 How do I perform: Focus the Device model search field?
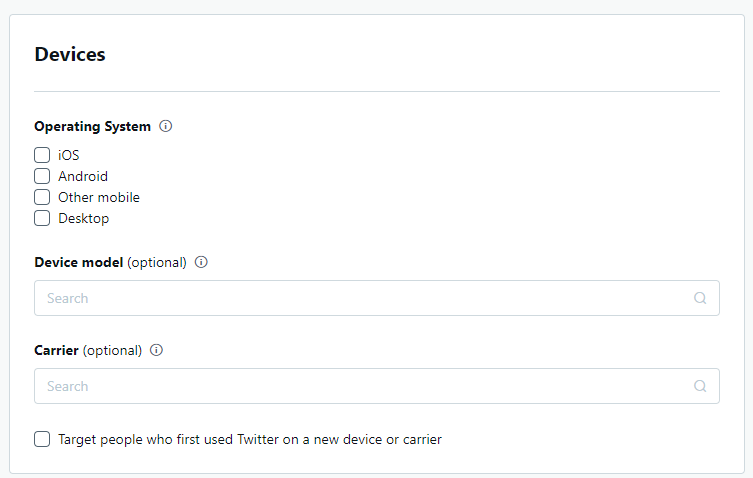pyautogui.click(x=377, y=298)
